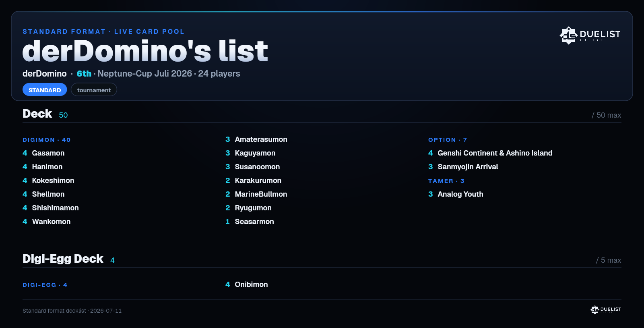Open the Amaterasumon card entry

pyautogui.click(x=256, y=139)
